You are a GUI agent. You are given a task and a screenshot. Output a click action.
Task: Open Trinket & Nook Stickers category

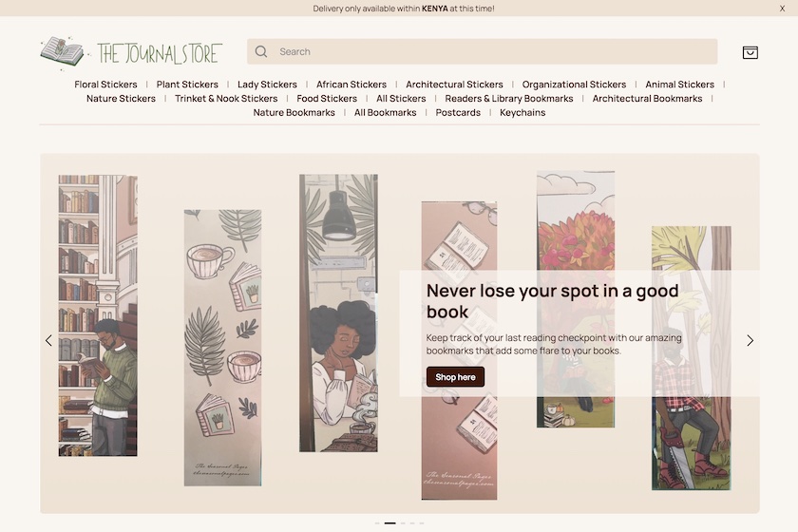point(226,98)
